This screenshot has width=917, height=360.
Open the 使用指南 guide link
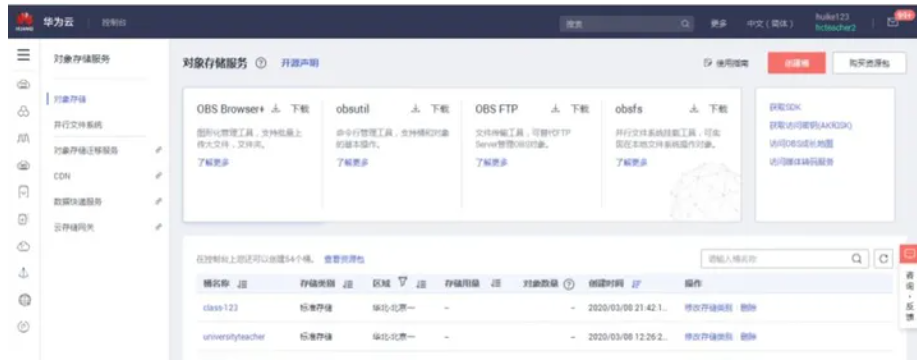(x=726, y=63)
